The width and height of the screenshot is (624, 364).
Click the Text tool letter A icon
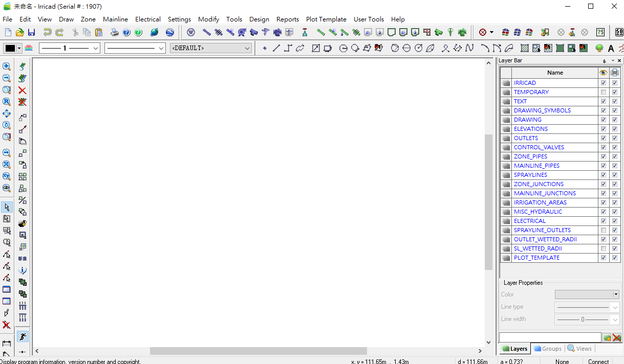[x=611, y=49]
